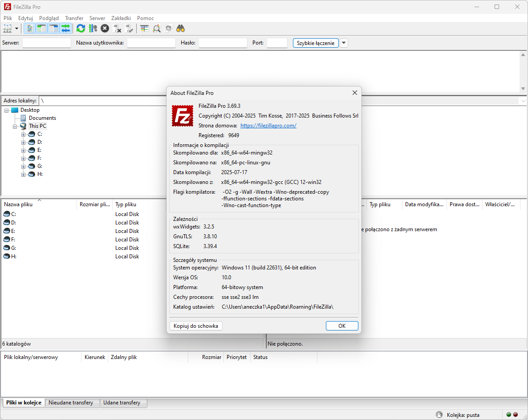
Task: Search files with binoculars icon
Action: point(180,29)
